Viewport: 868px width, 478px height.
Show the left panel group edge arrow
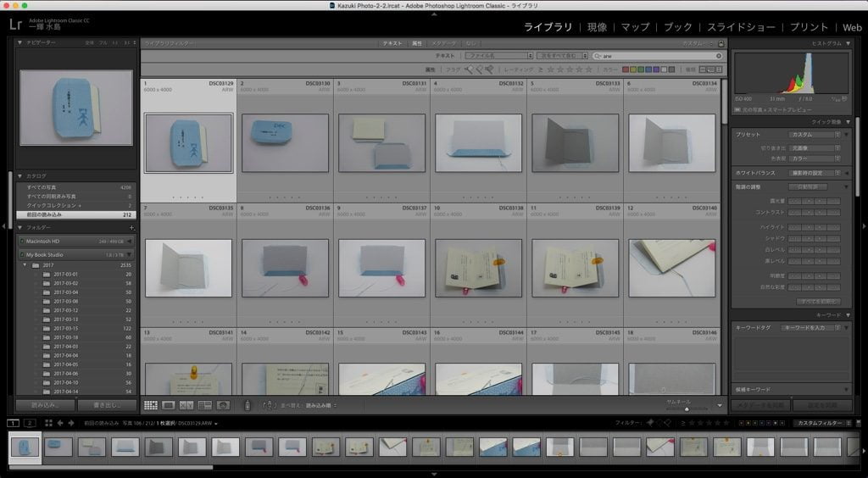click(3, 225)
